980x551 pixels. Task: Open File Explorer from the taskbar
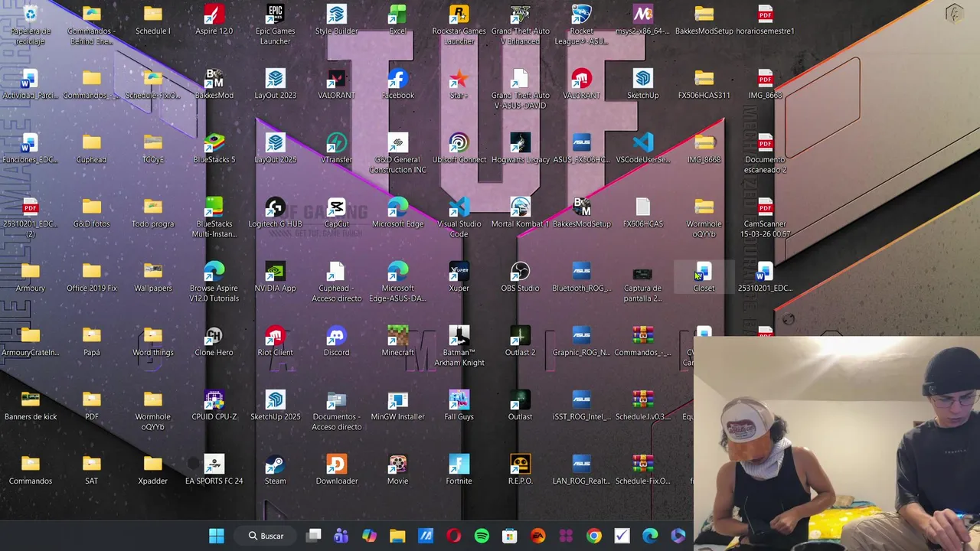[397, 536]
